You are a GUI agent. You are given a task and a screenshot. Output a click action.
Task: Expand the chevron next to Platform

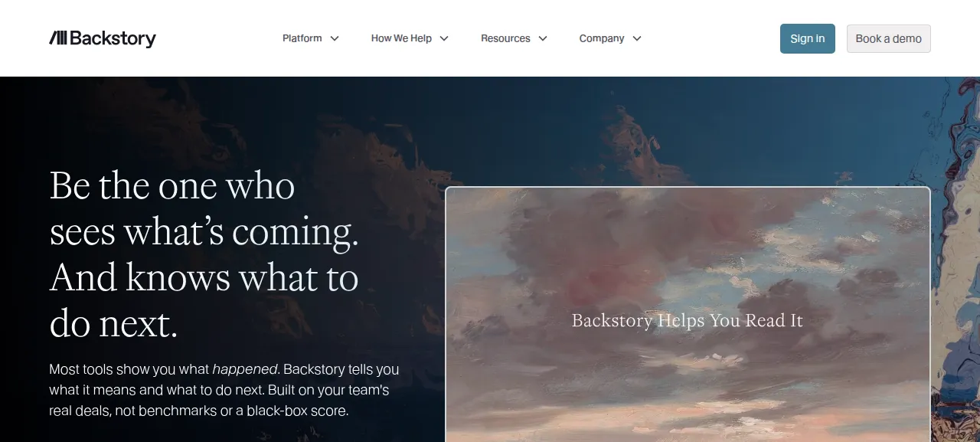click(x=335, y=38)
